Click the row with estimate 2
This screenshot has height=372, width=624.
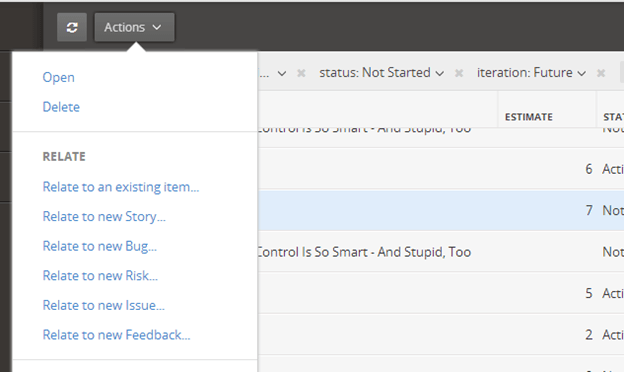[441, 335]
